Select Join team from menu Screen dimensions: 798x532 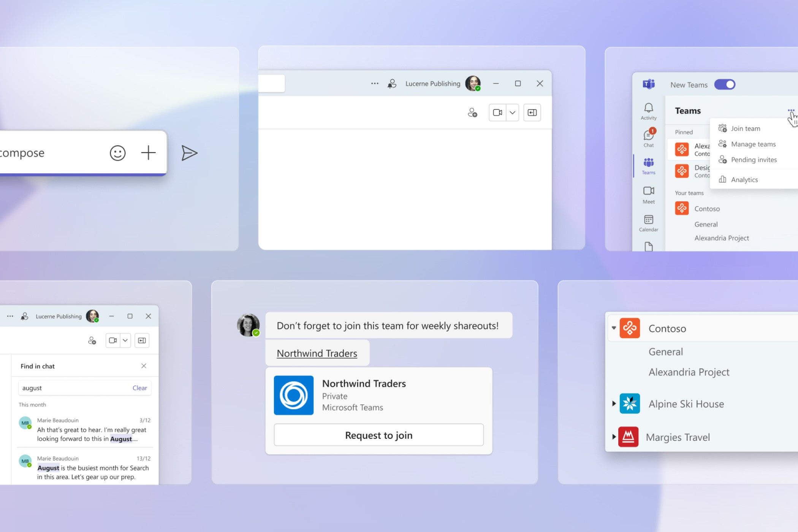pos(745,128)
